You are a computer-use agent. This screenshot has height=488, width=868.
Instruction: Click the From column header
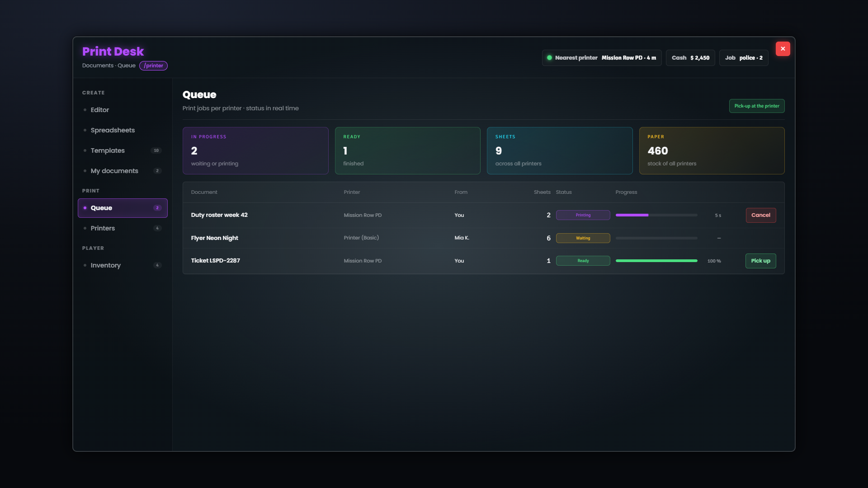tap(461, 192)
